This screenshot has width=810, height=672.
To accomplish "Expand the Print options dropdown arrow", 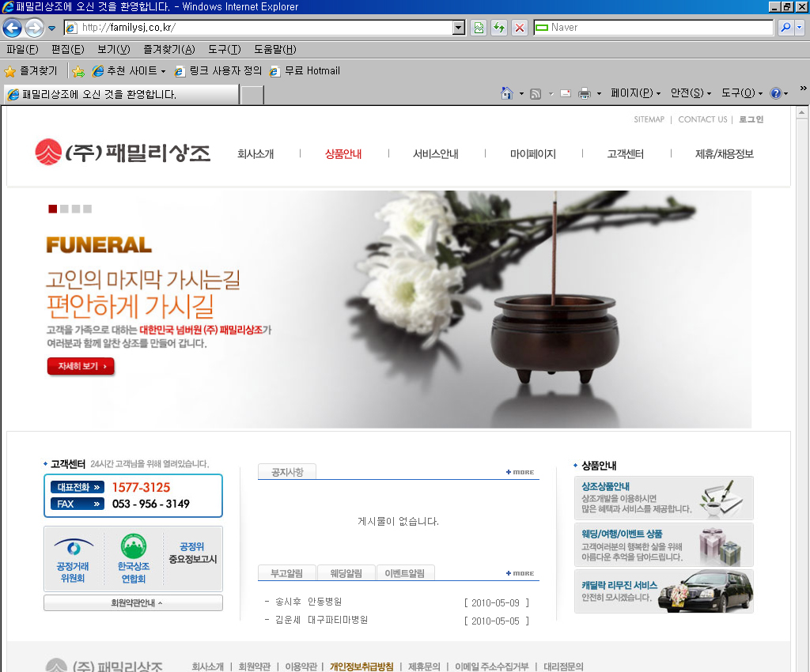I will [x=600, y=93].
